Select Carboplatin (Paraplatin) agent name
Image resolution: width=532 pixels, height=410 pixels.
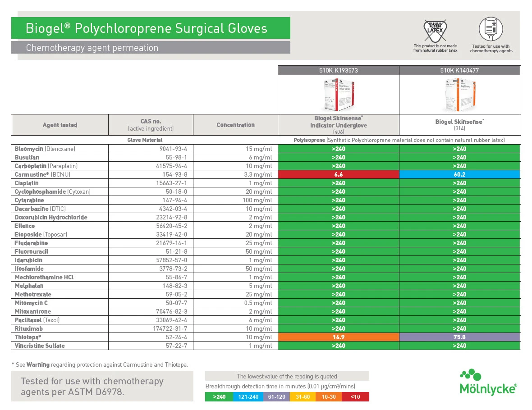coord(46,166)
